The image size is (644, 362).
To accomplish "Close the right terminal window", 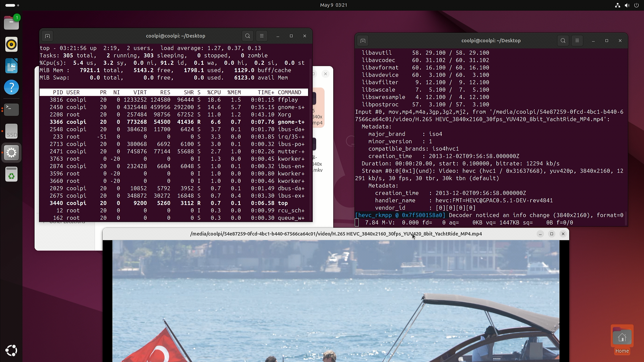I will tap(620, 41).
